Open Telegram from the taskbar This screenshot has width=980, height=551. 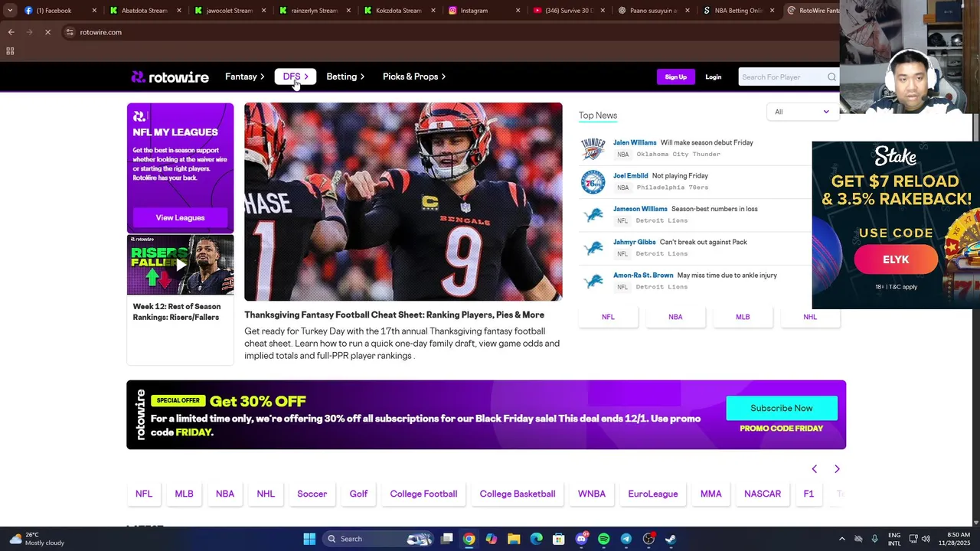coord(626,539)
